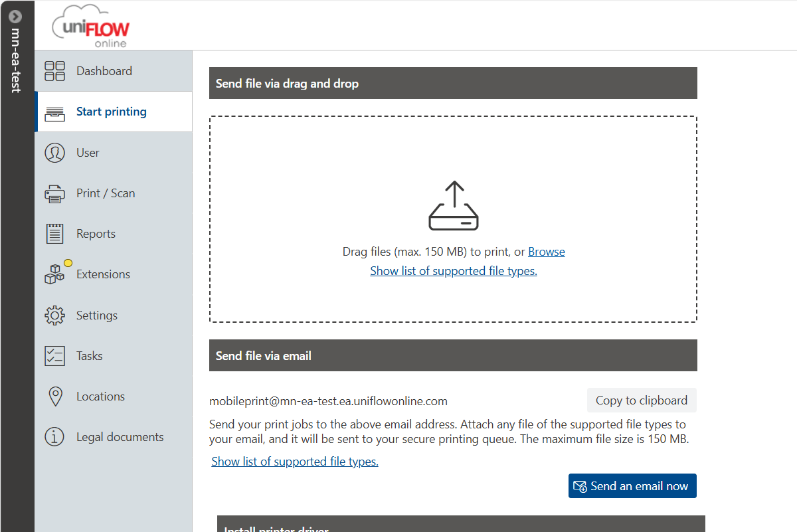Select Start printing in sidebar
The height and width of the screenshot is (532, 797).
pos(114,112)
